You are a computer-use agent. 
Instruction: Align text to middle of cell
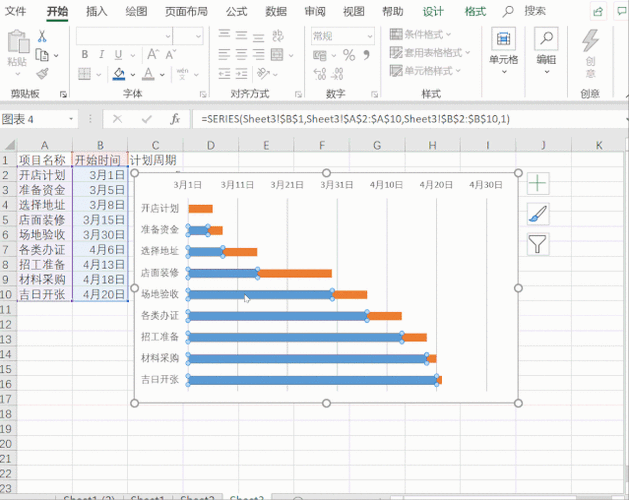pyautogui.click(x=241, y=35)
